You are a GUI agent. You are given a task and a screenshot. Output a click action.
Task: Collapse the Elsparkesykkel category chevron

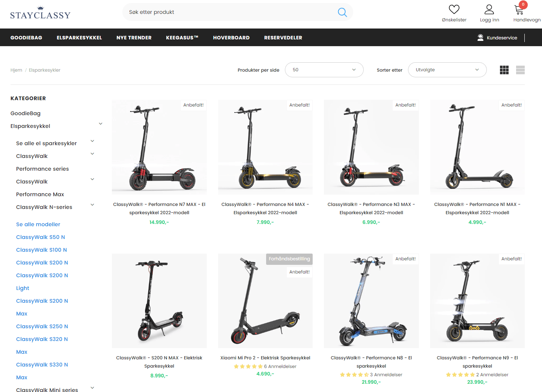click(x=100, y=124)
